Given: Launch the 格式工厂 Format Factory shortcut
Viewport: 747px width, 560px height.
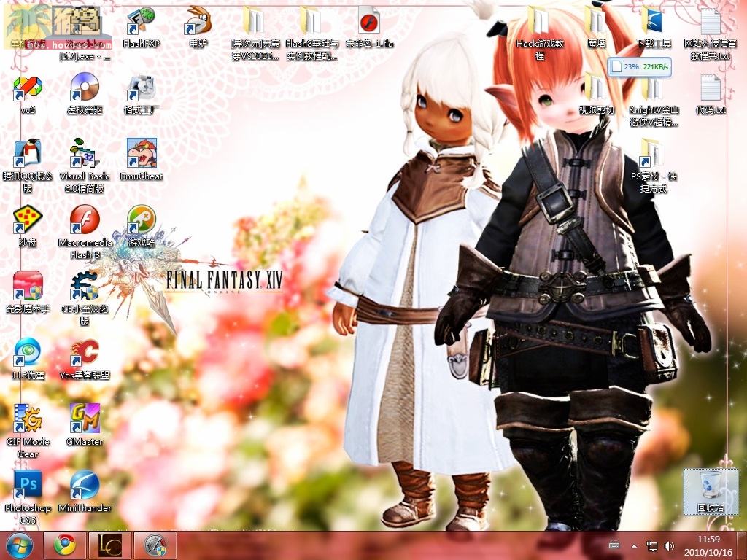Looking at the screenshot, I should (141, 96).
